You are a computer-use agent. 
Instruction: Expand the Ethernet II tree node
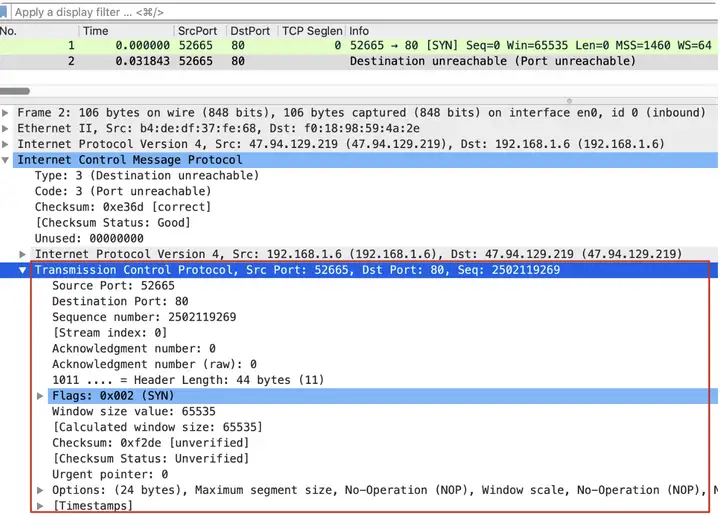[6, 128]
